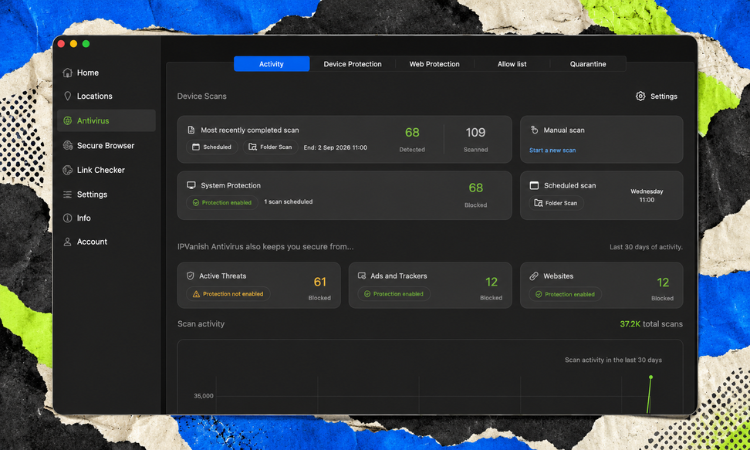Click the Ads and Trackers icon
Viewport: 750px width, 450px height.
click(362, 276)
